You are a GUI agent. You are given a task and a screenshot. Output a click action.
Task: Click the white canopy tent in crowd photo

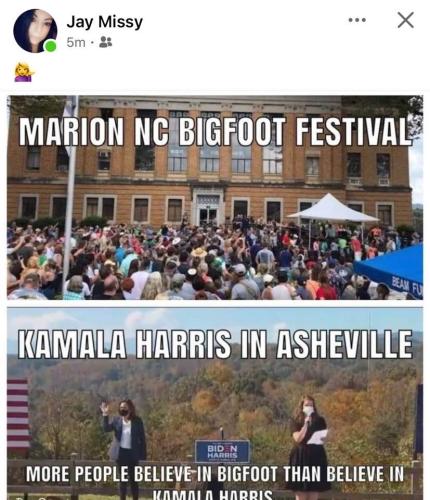click(332, 209)
